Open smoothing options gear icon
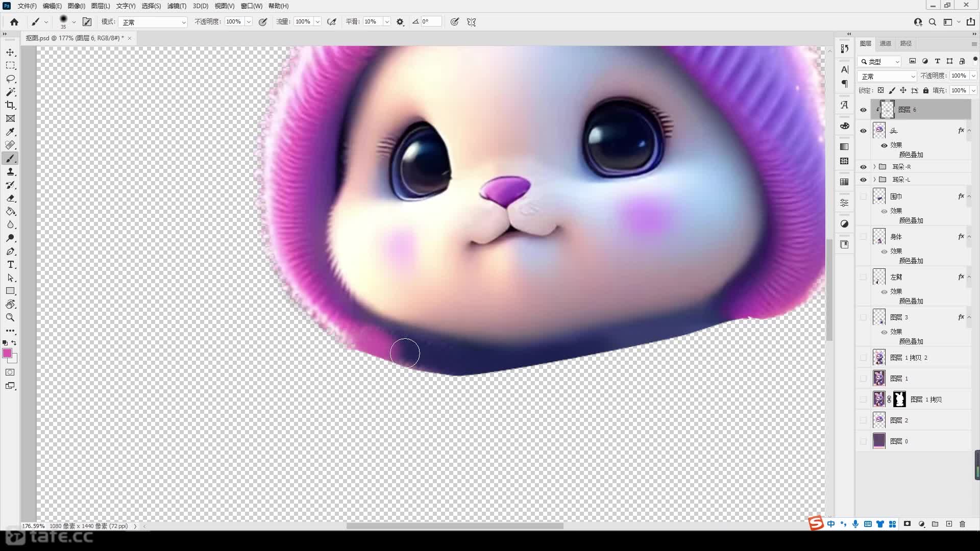 (400, 22)
